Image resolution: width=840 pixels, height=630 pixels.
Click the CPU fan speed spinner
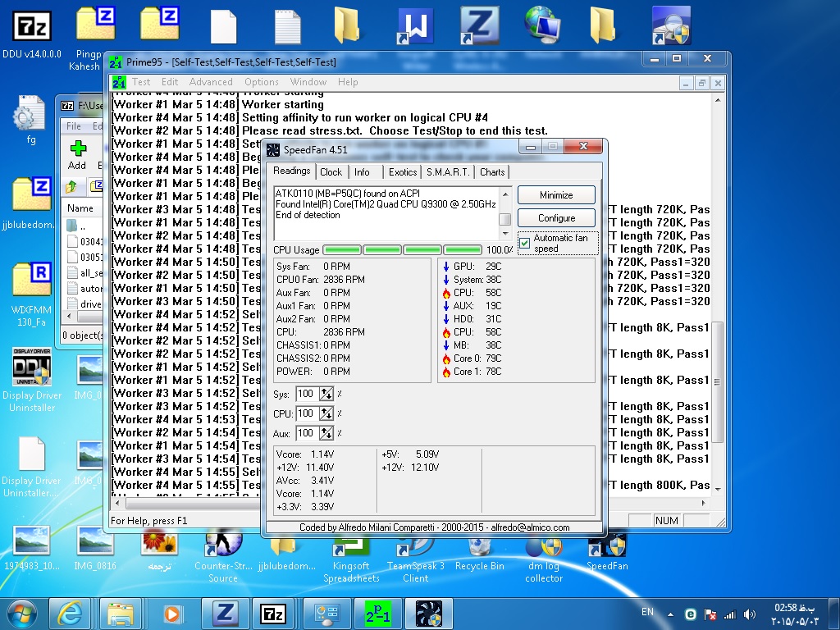tap(326, 413)
